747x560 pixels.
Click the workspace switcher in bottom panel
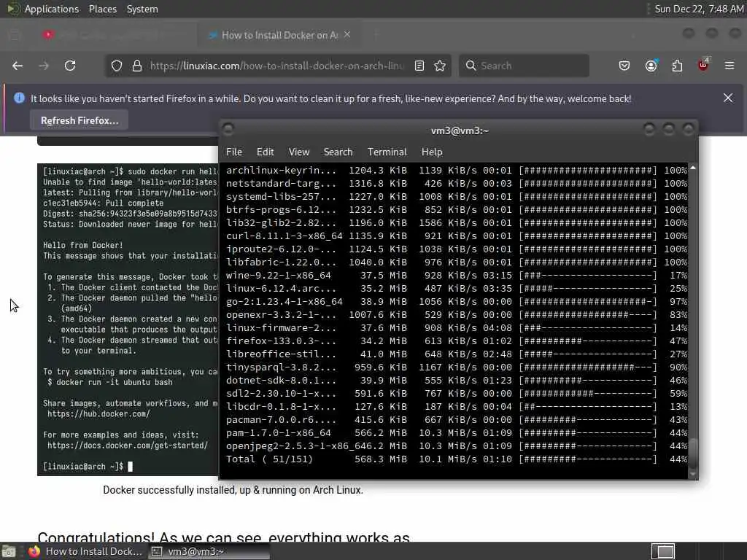[x=662, y=551]
